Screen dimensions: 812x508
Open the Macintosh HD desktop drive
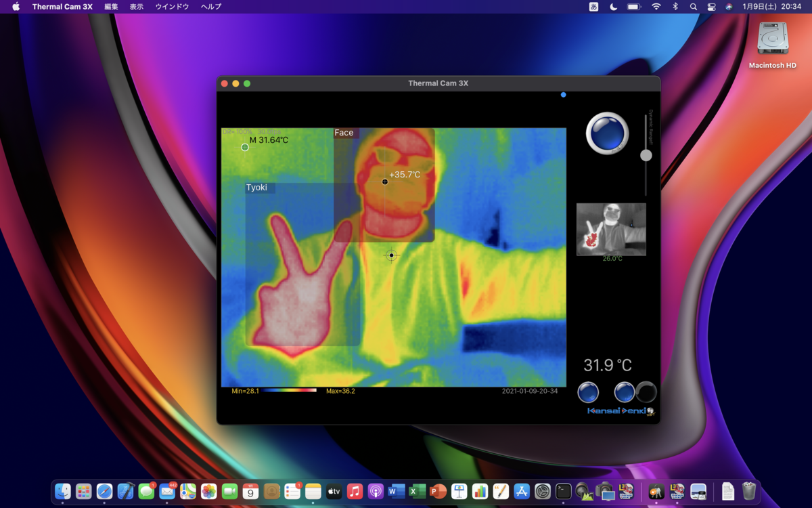pyautogui.click(x=772, y=45)
